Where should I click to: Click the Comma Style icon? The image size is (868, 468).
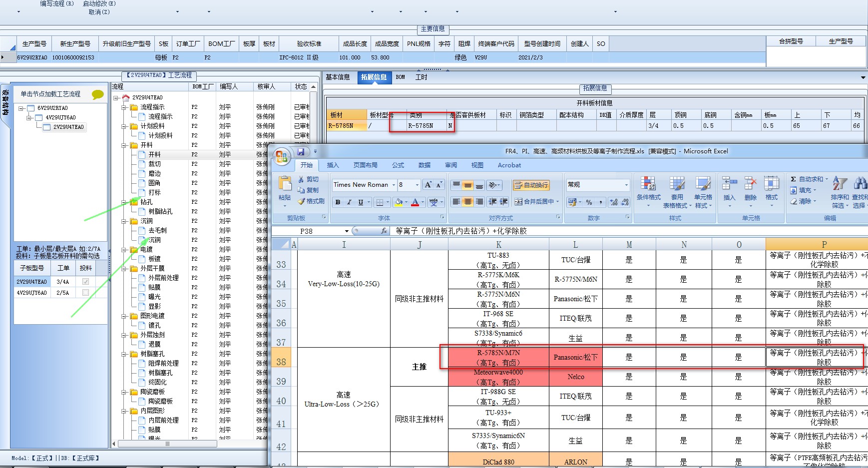pos(600,202)
